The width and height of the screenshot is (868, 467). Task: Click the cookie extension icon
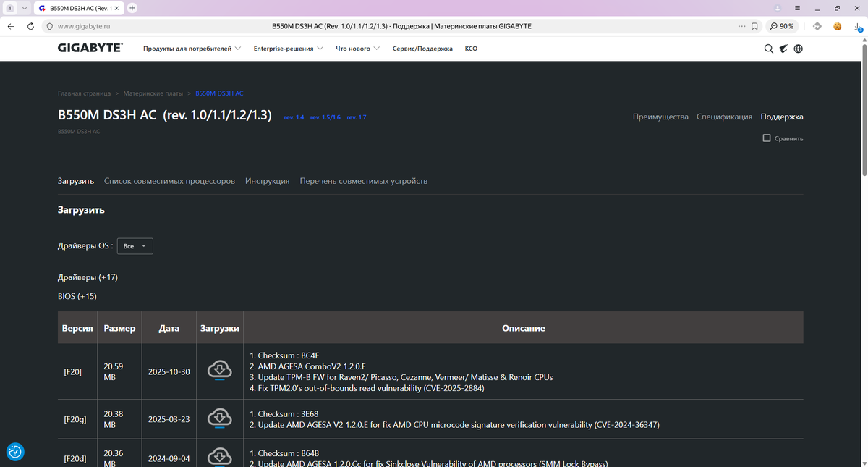point(838,26)
